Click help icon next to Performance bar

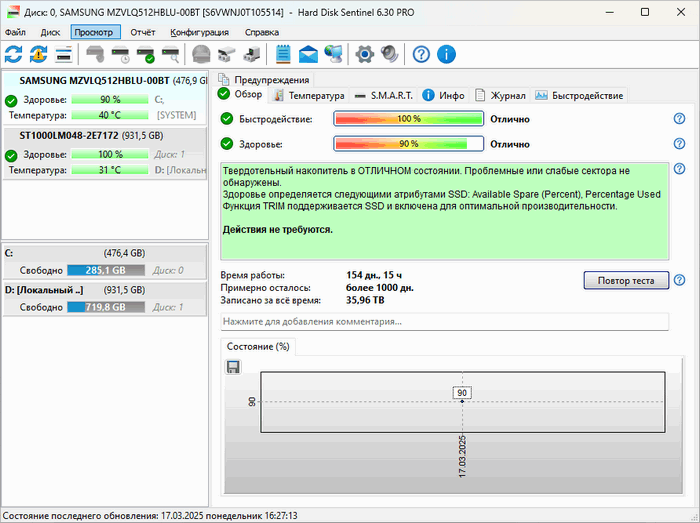679,119
